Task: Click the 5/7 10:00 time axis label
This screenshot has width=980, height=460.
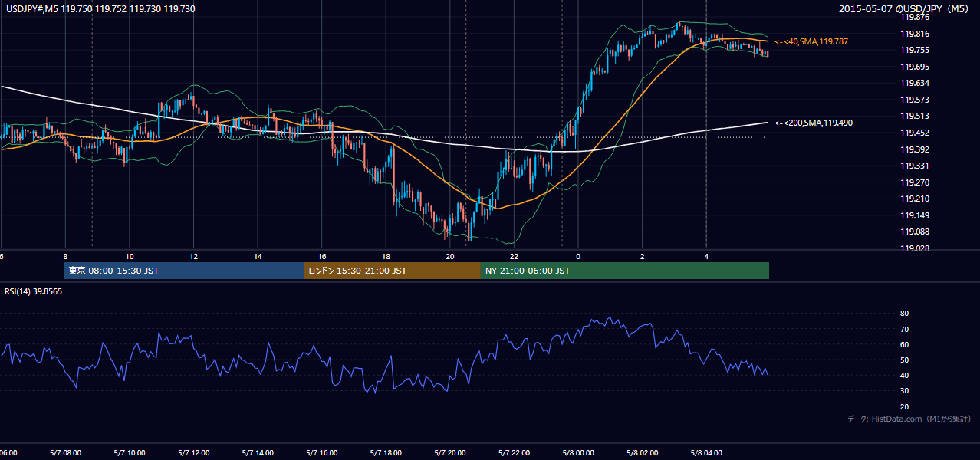Action: click(x=130, y=453)
